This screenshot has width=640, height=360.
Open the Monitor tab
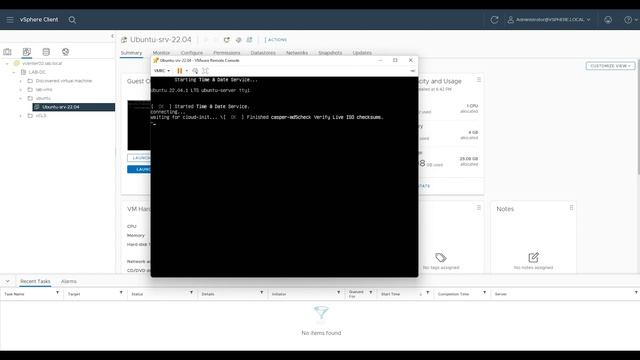point(161,53)
